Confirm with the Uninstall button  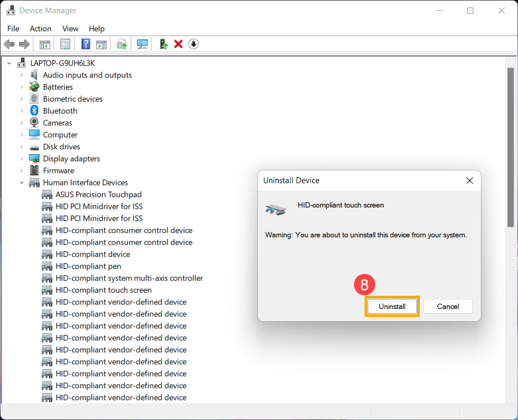point(392,306)
